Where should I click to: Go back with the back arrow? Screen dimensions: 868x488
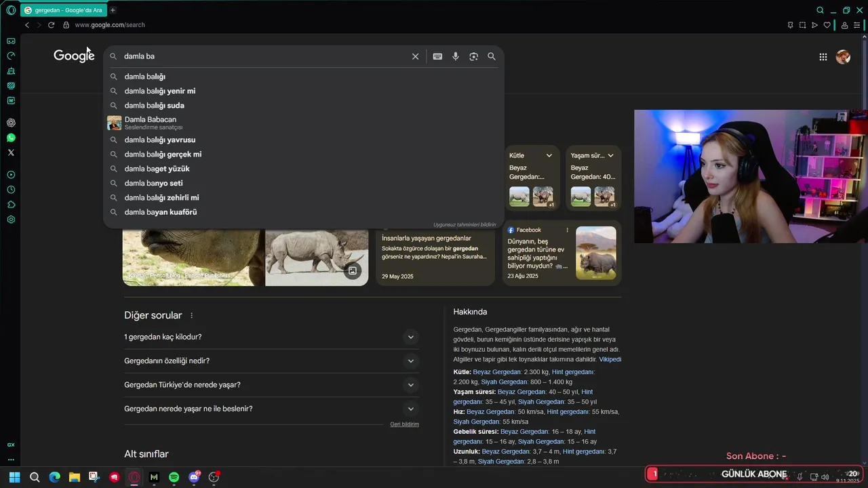[27, 25]
